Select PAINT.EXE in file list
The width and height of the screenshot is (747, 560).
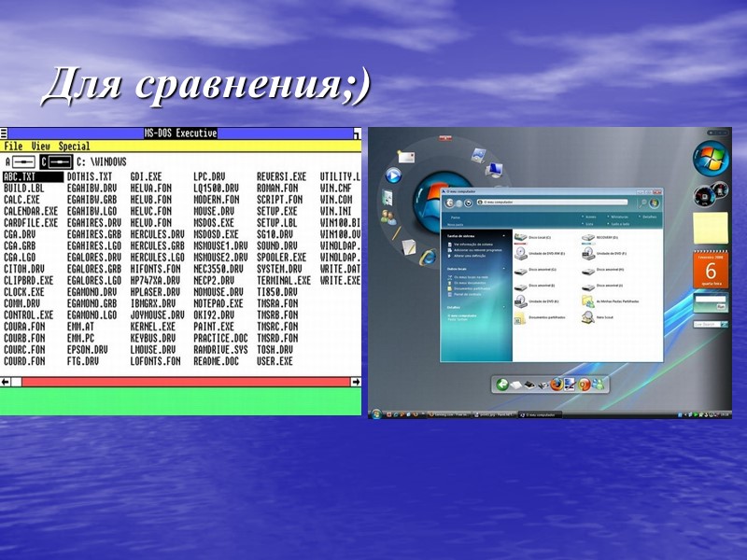point(214,327)
